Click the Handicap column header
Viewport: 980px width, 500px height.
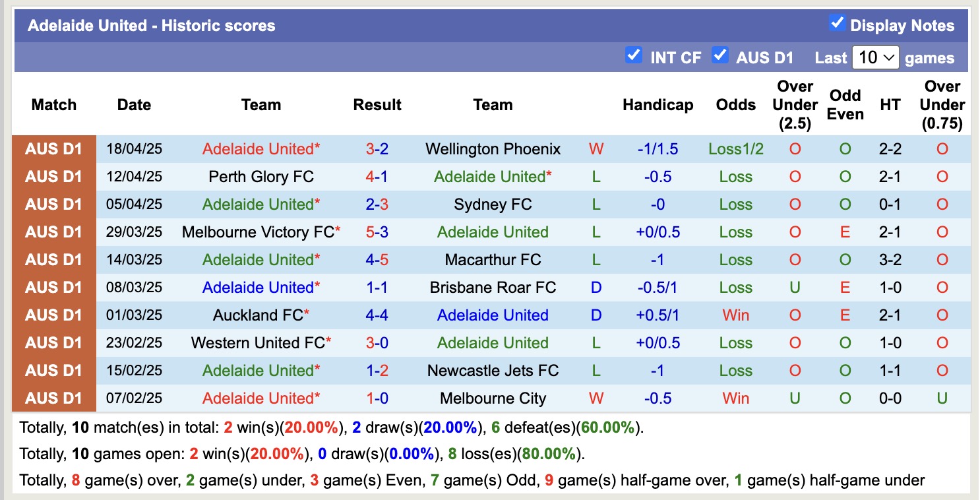[x=658, y=104]
